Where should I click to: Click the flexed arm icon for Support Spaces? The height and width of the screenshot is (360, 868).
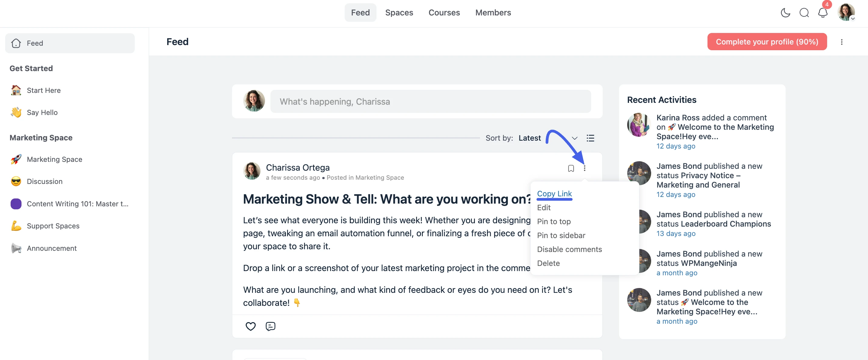click(x=16, y=226)
